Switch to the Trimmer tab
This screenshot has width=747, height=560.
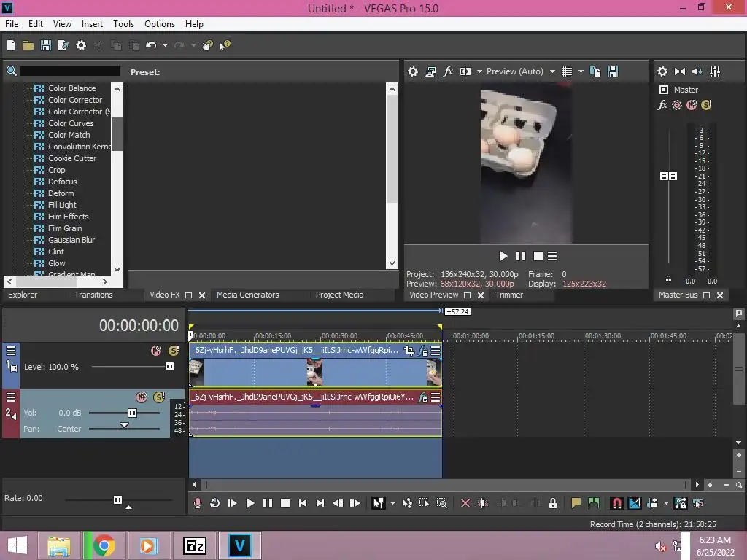click(508, 295)
